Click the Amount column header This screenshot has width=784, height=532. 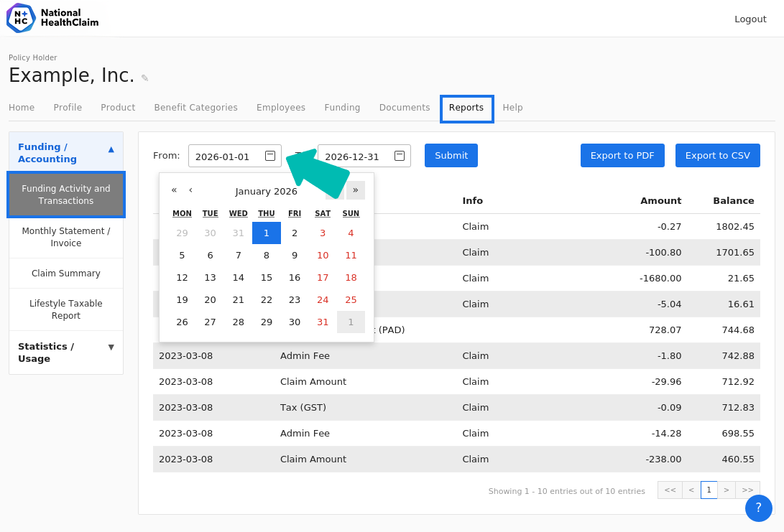click(x=660, y=200)
